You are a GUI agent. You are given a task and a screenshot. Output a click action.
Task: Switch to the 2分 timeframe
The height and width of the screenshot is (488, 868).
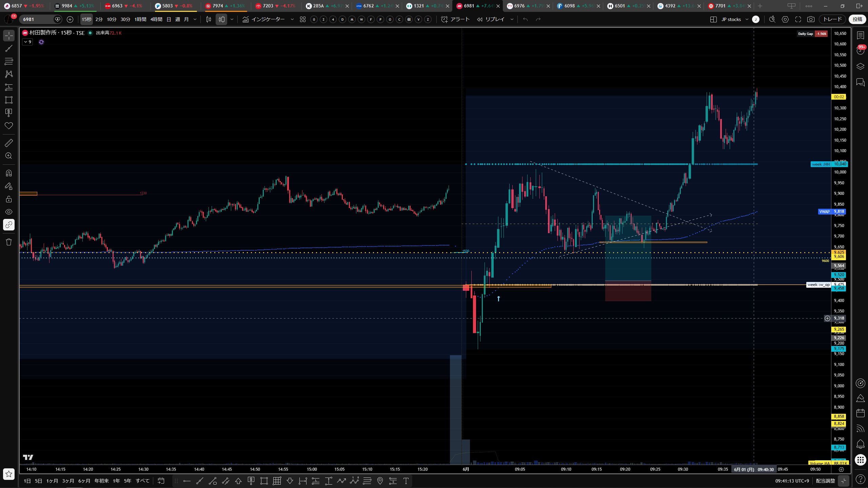pos(99,19)
